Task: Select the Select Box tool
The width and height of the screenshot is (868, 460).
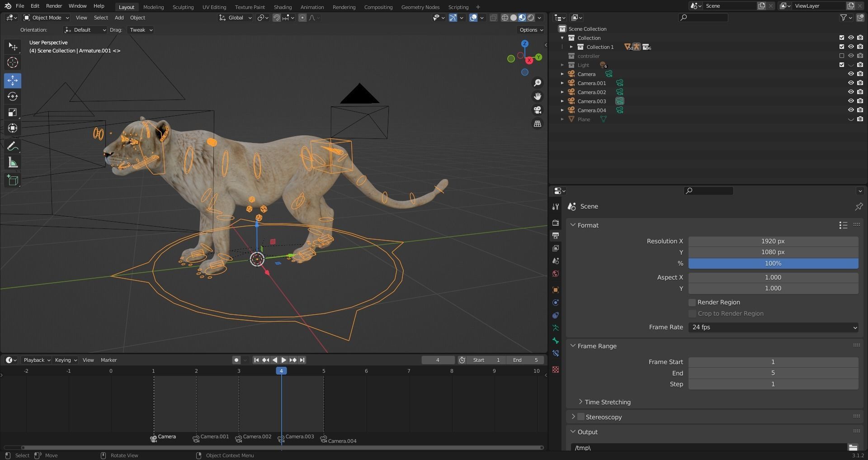Action: click(13, 46)
